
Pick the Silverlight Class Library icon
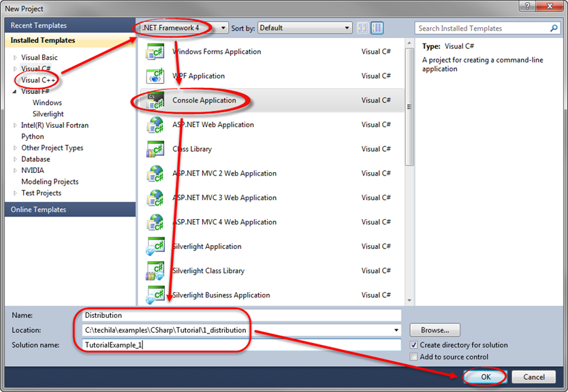pos(155,271)
